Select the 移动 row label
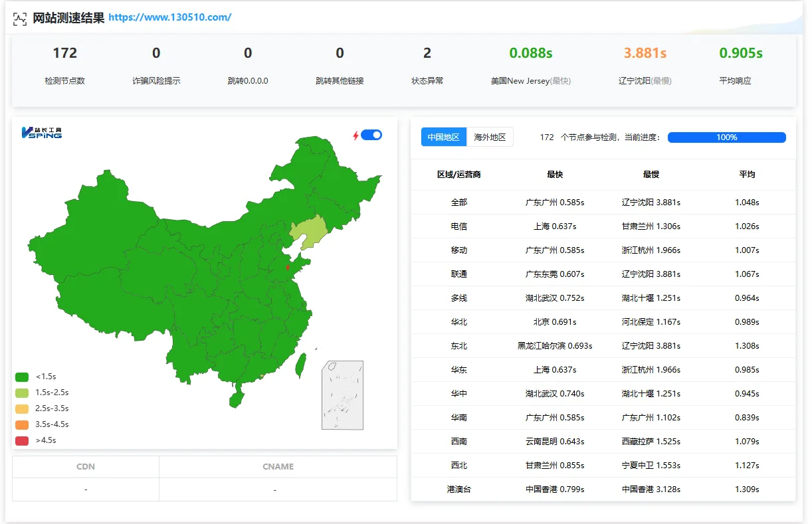 coord(458,250)
